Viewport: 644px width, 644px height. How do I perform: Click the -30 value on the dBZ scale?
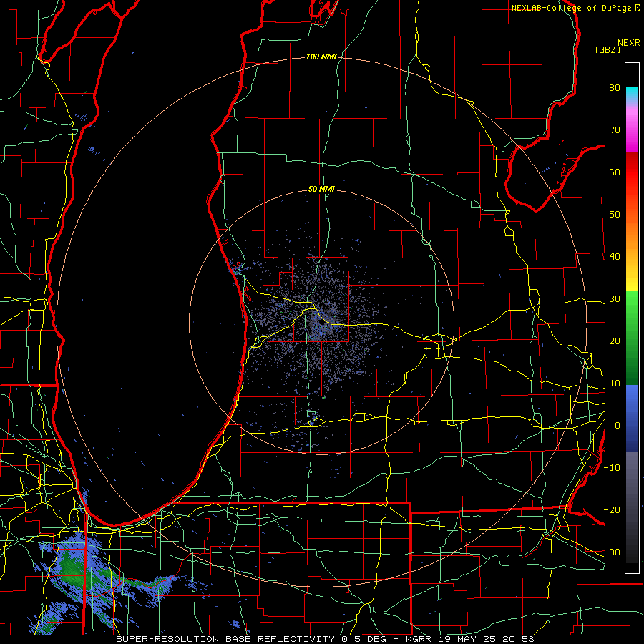tap(612, 552)
